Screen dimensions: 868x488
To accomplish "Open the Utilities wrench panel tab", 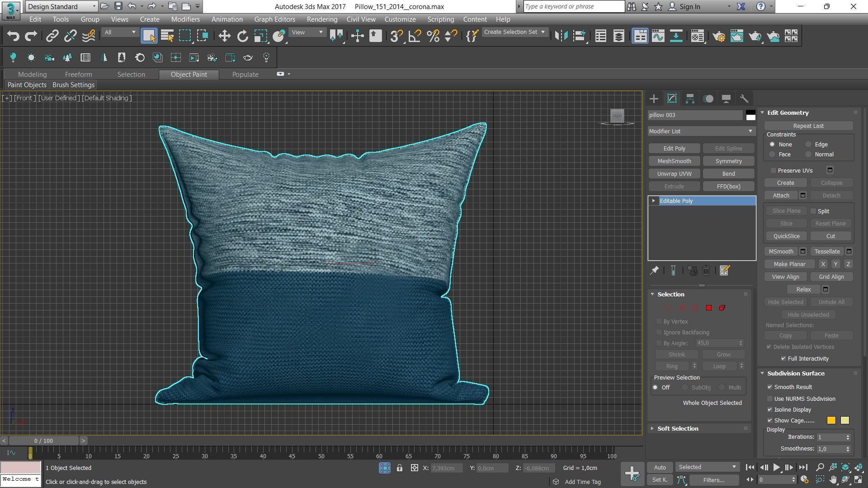I will coord(744,99).
